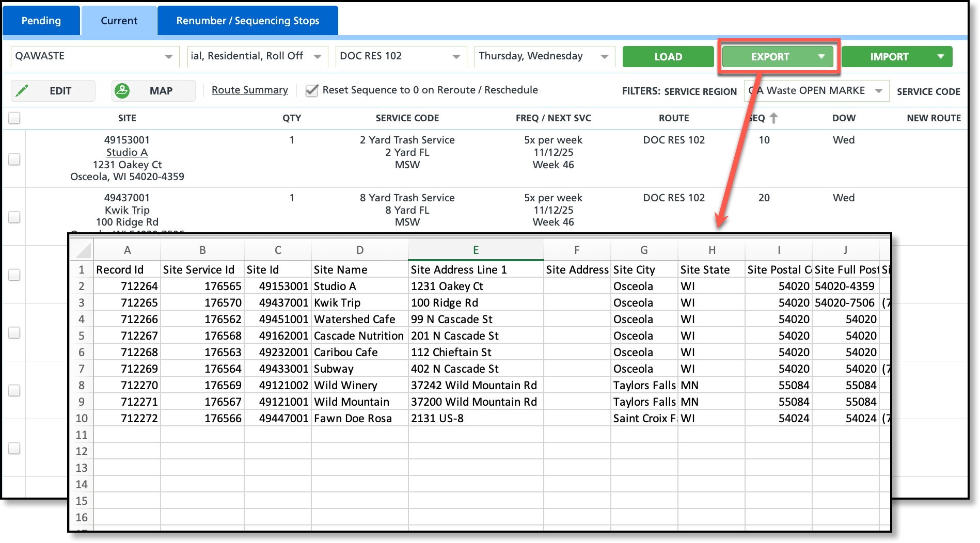
Task: Open the Studio A site link
Action: point(127,152)
